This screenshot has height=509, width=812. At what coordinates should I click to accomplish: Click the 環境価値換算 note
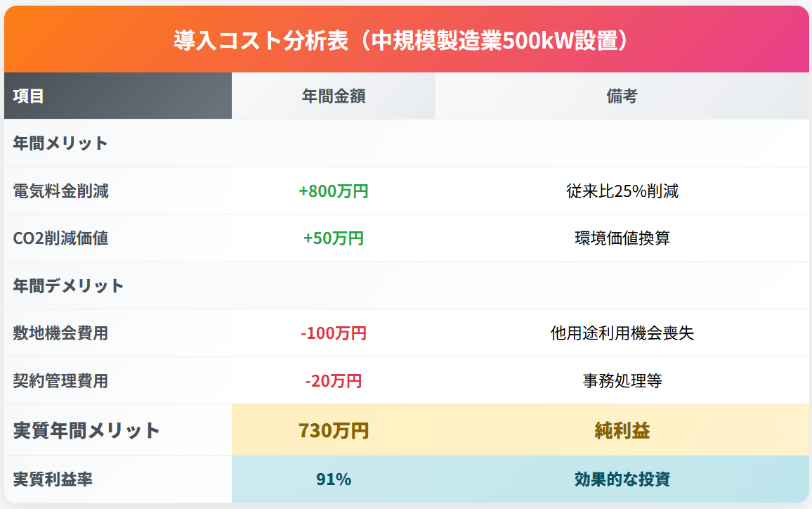click(622, 238)
